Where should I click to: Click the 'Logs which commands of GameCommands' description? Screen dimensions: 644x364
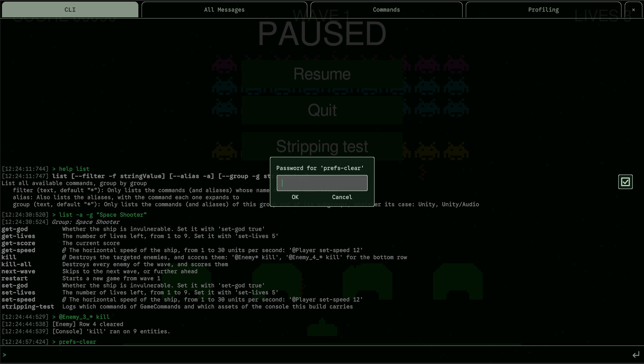[208, 306]
